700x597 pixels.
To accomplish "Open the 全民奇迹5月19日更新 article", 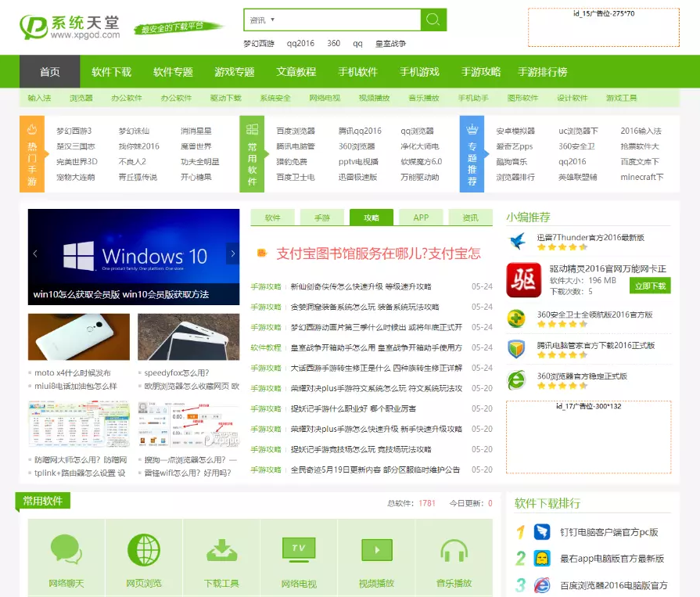I will 375,469.
